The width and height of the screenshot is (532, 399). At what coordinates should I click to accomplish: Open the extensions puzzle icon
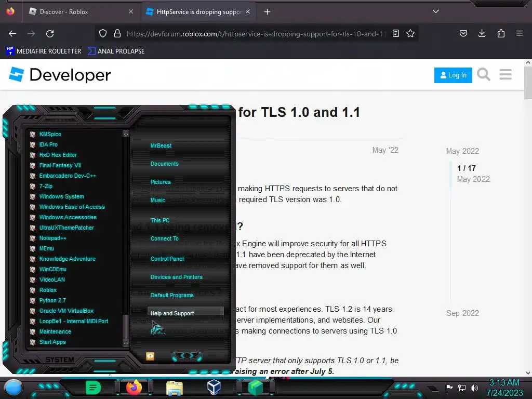(501, 33)
